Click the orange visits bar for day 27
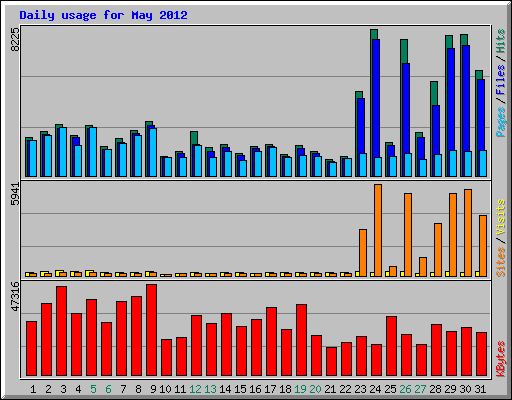 pos(423,267)
